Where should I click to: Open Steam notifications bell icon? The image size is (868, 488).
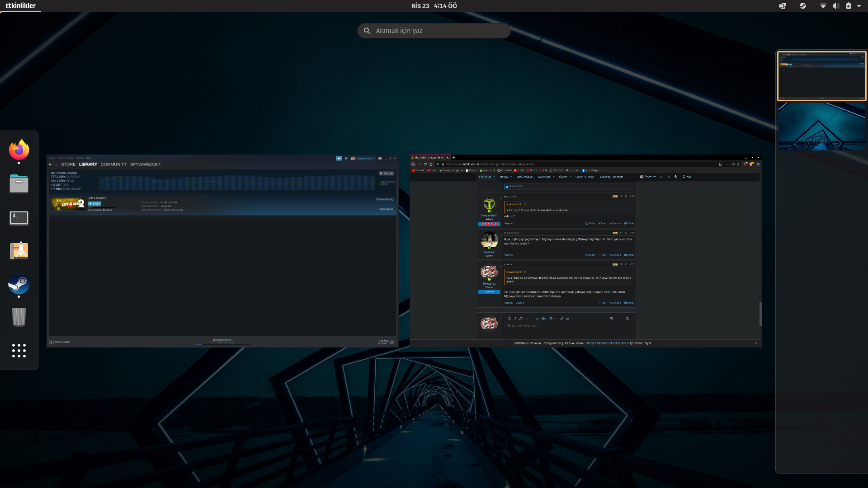point(346,158)
